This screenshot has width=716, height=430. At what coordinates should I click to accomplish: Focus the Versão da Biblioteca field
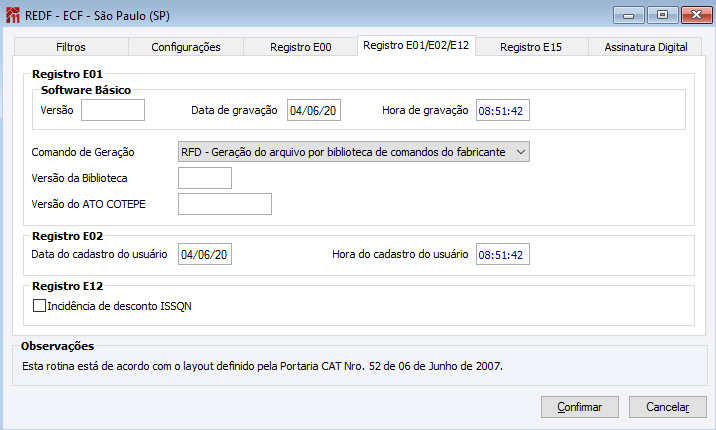point(204,178)
